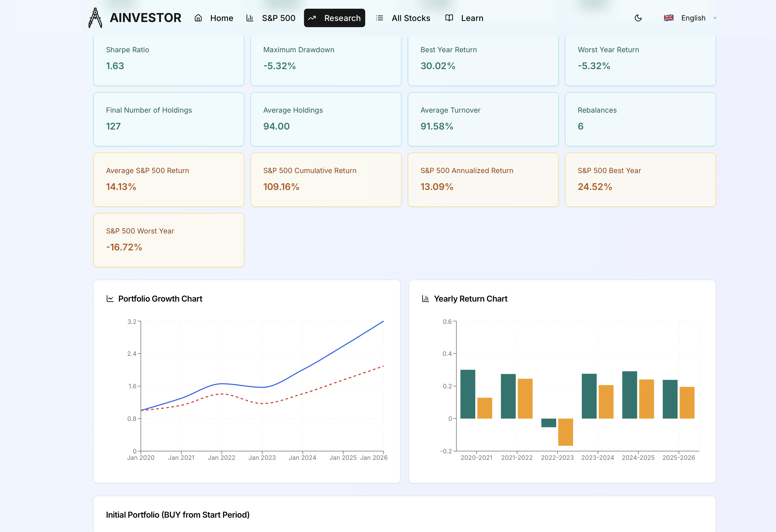Click the green 2023-2024 portfolio bar
This screenshot has height=532, width=776.
click(589, 396)
